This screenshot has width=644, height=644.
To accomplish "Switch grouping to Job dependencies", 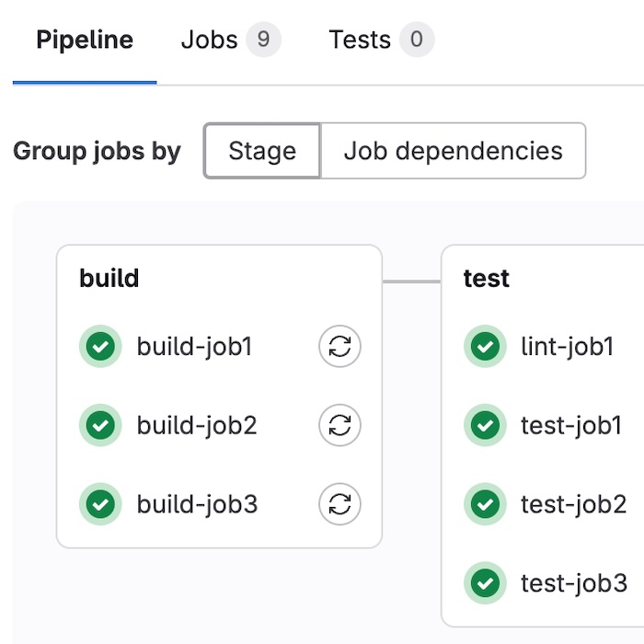I will 453,151.
